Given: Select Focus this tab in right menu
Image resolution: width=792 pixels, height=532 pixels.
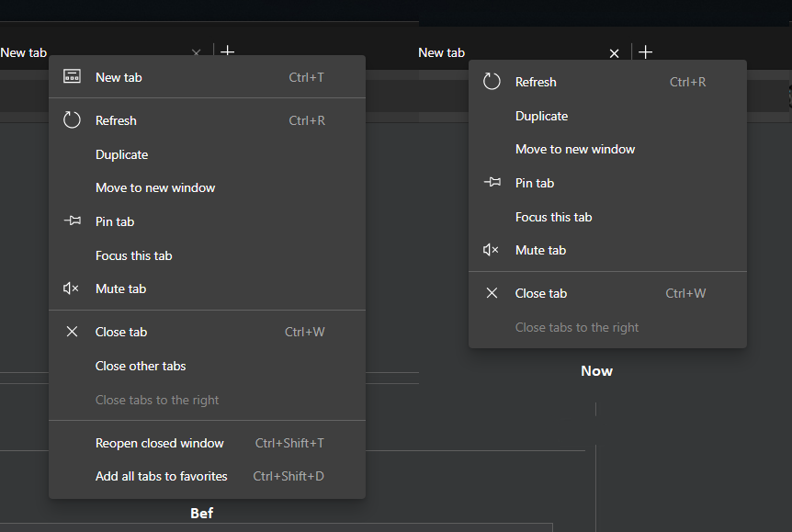Looking at the screenshot, I should click(x=607, y=217).
